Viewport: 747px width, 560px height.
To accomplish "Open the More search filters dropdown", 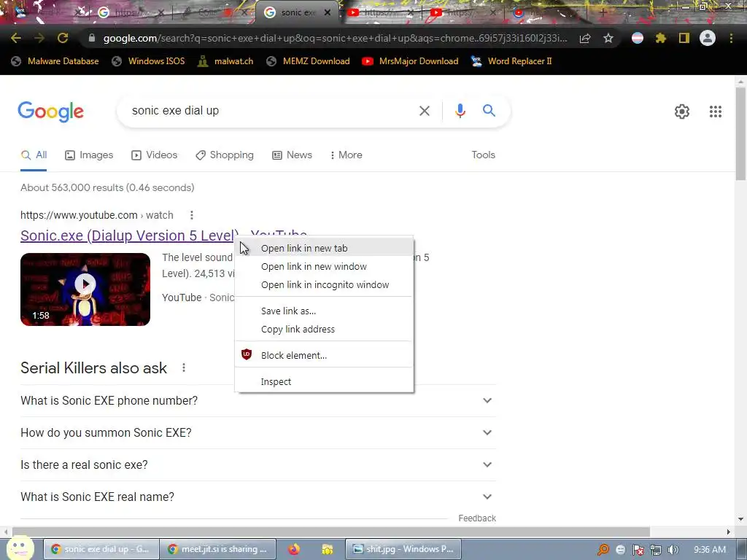I will pyautogui.click(x=346, y=155).
